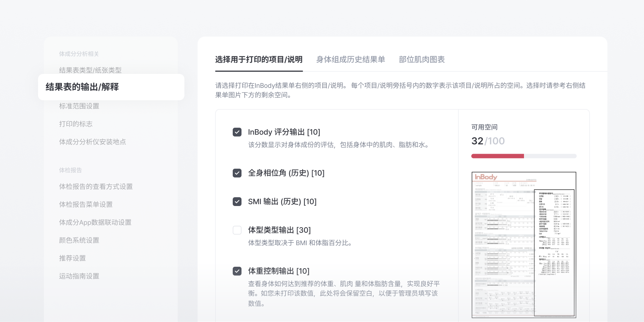Go to 标准范围设置
644x322 pixels.
click(79, 106)
